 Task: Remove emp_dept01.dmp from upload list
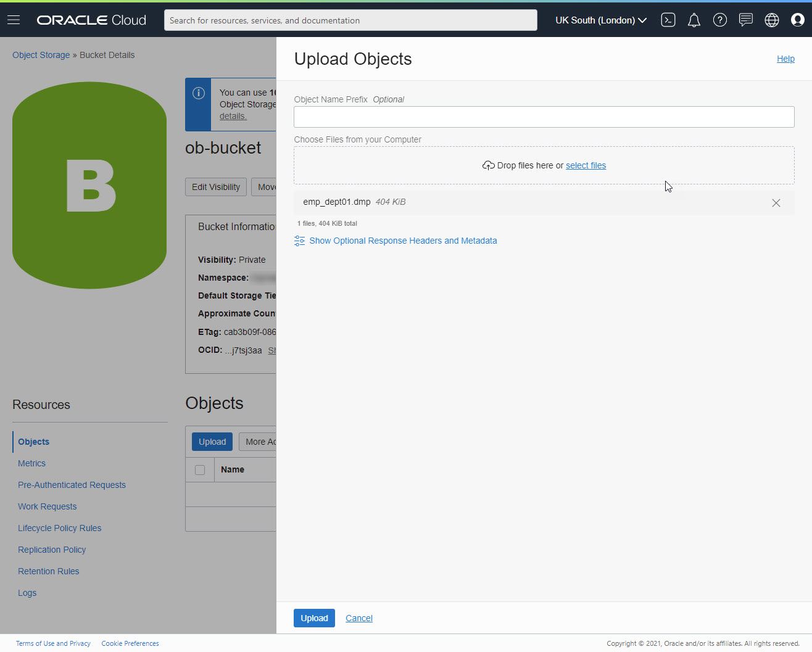coord(776,203)
